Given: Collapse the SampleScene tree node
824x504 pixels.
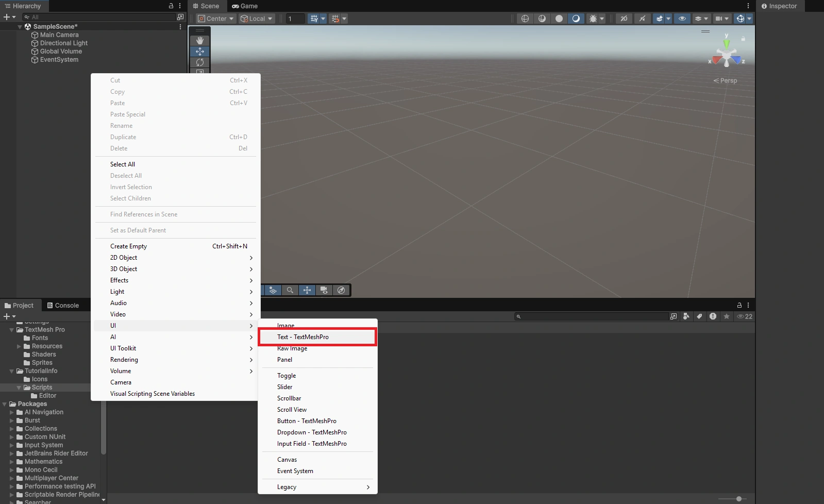Looking at the screenshot, I should [20, 26].
